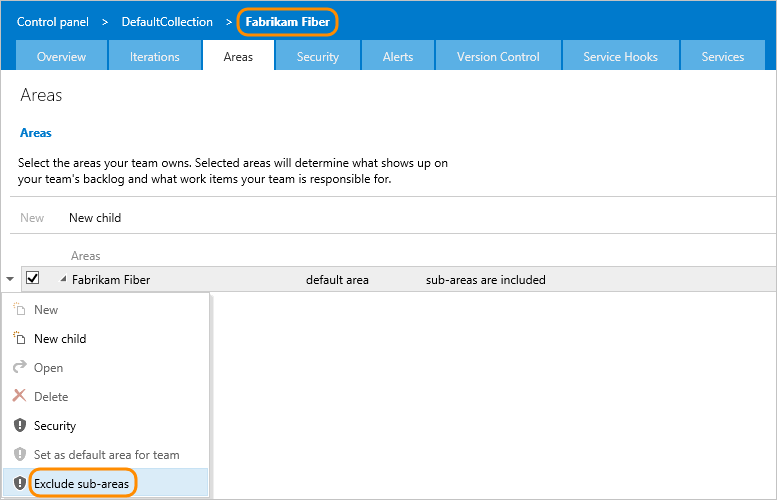Click the Areas column header
777x500 pixels.
click(x=85, y=256)
